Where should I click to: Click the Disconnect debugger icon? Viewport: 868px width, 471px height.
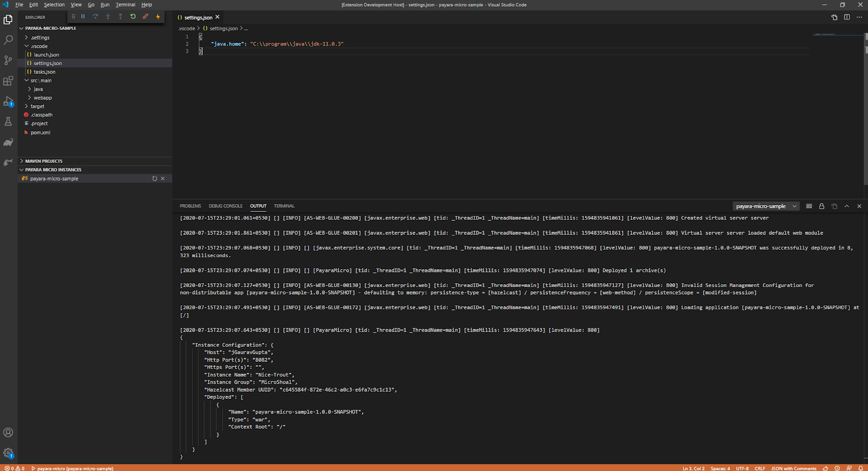(x=145, y=17)
